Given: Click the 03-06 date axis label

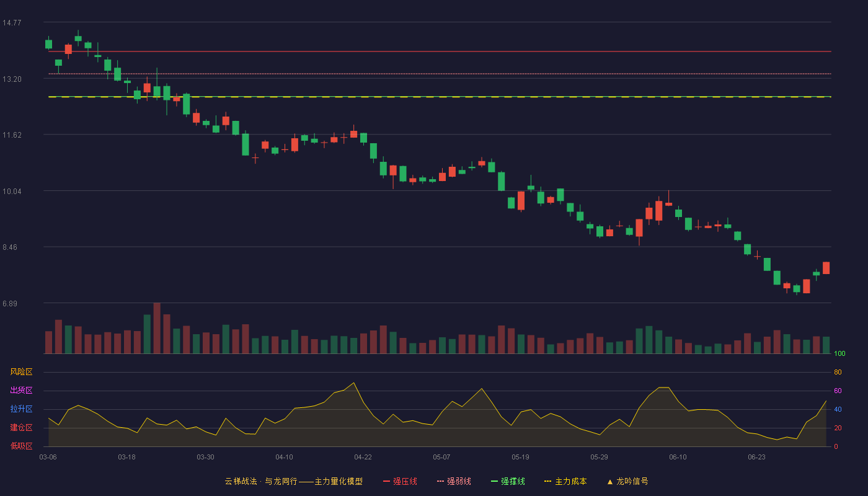Looking at the screenshot, I should tap(48, 457).
